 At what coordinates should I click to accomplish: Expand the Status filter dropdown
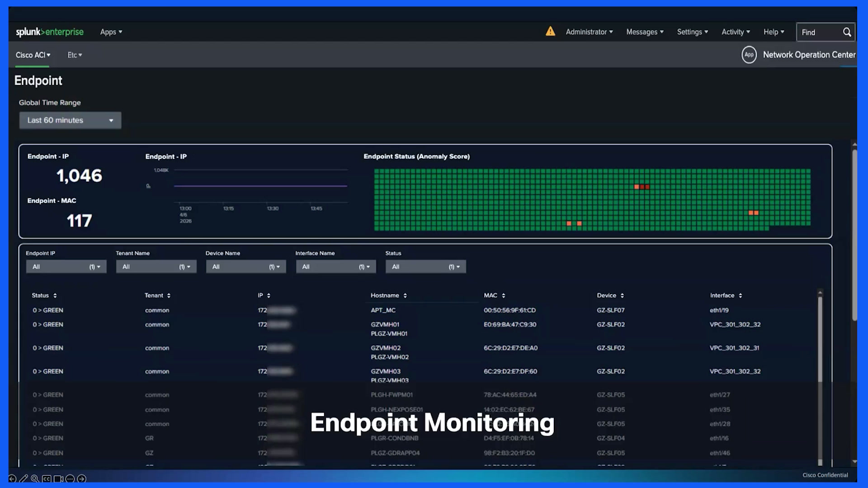pyautogui.click(x=425, y=267)
